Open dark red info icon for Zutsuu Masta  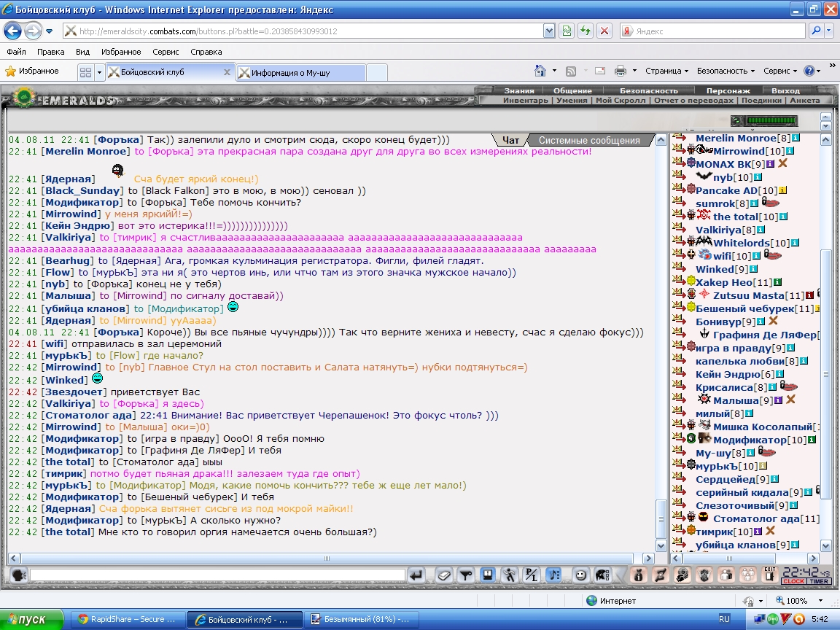[x=809, y=296]
